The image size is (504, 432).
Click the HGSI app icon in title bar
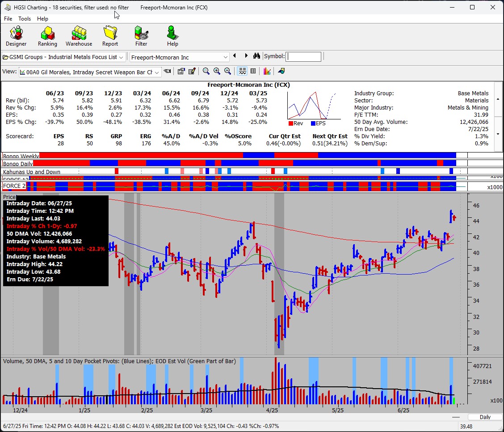pyautogui.click(x=8, y=8)
